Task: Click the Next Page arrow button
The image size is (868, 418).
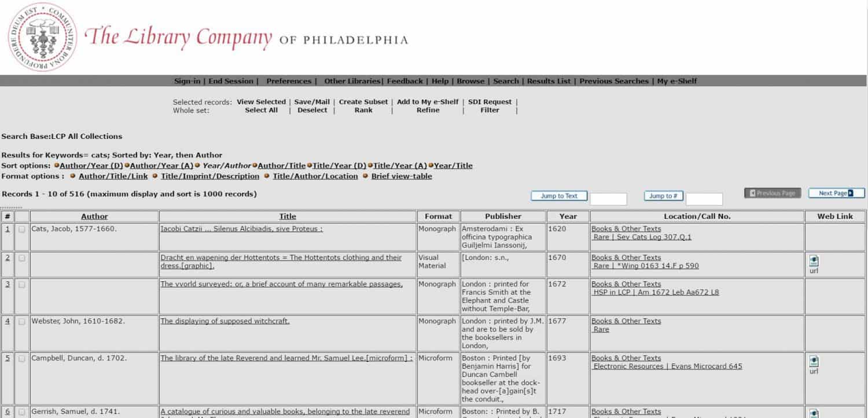Action: click(x=836, y=193)
